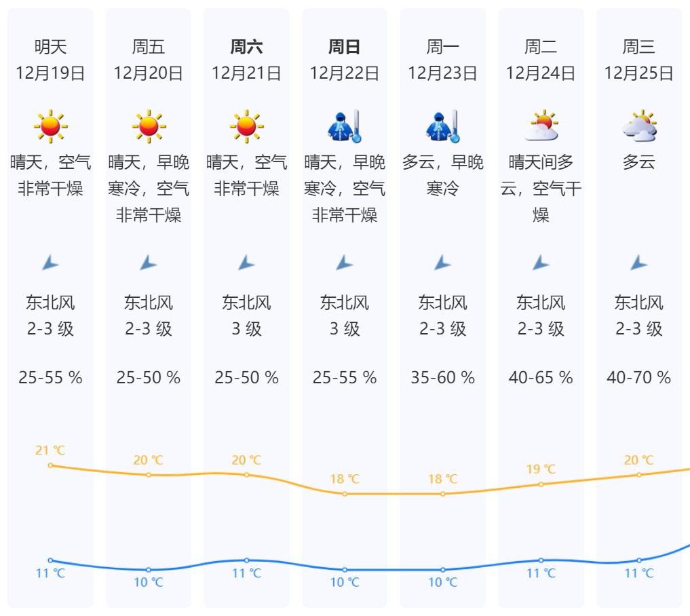Open the 周二 12月24日 day header
Screen dimensions: 690x616
(x=541, y=60)
